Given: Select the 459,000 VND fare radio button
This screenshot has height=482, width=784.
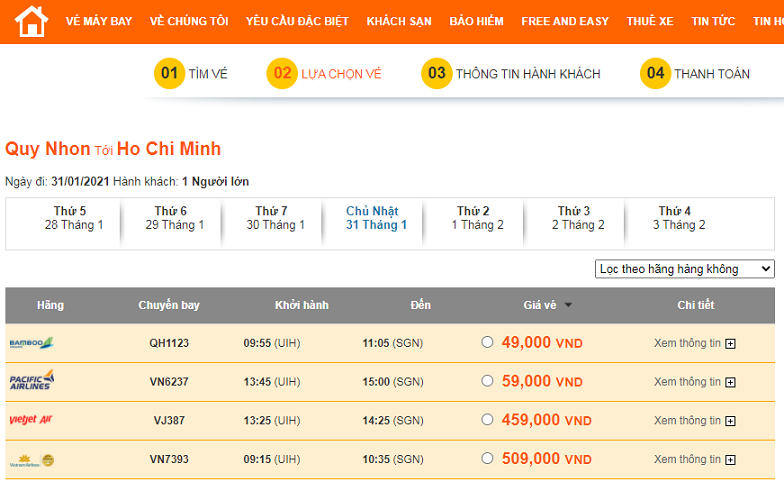Looking at the screenshot, I should pyautogui.click(x=487, y=420).
